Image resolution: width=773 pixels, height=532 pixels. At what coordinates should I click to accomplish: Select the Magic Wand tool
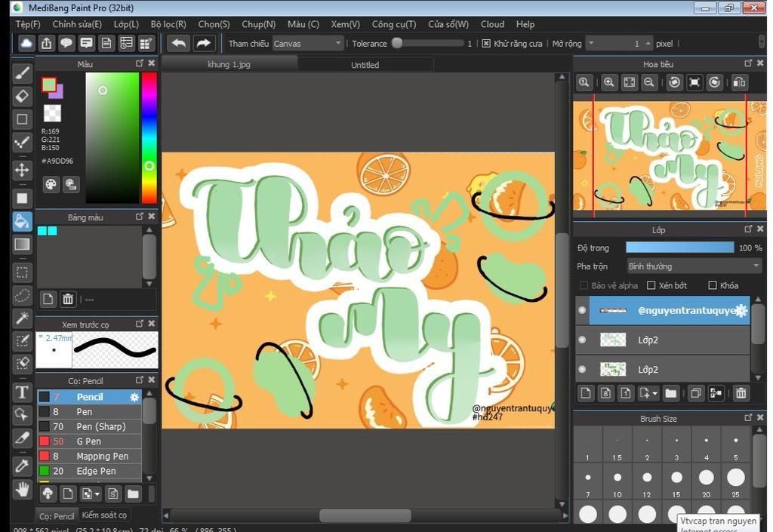22,318
